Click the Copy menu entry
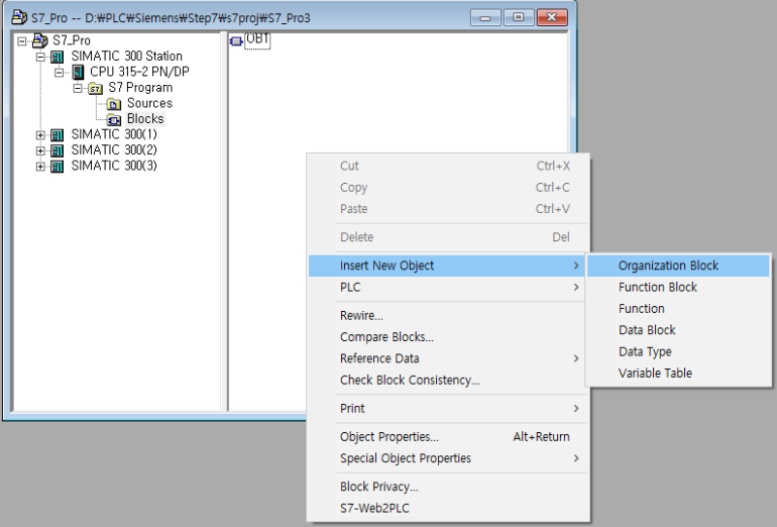This screenshot has width=777, height=527. pos(447,187)
